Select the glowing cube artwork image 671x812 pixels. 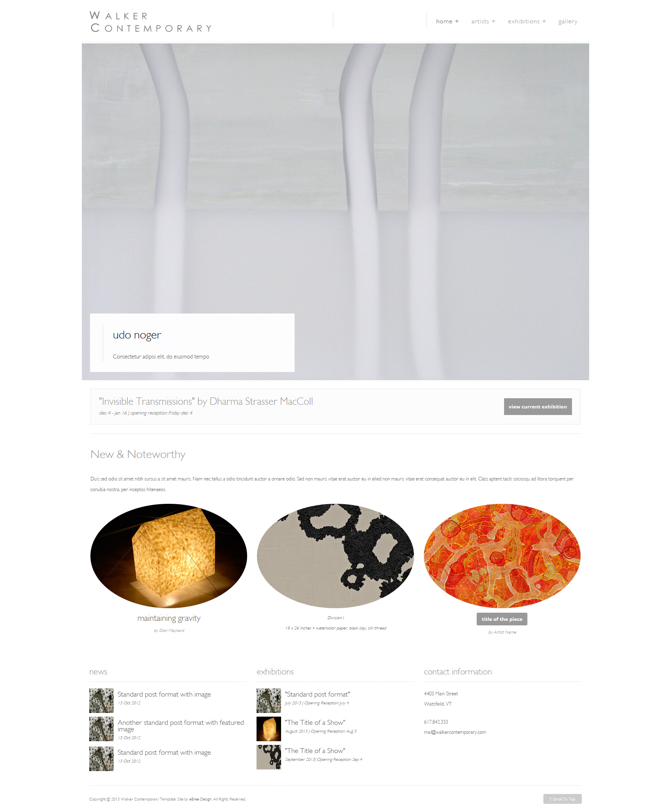[169, 555]
